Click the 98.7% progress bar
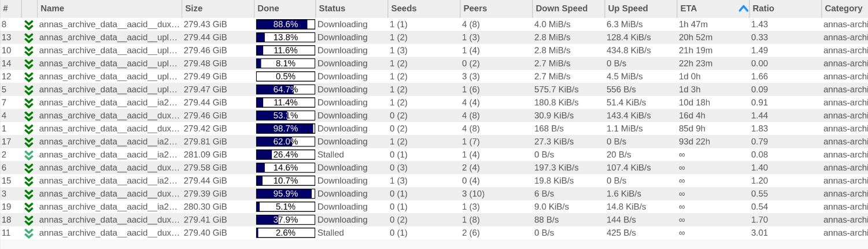The width and height of the screenshot is (868, 249). [285, 129]
